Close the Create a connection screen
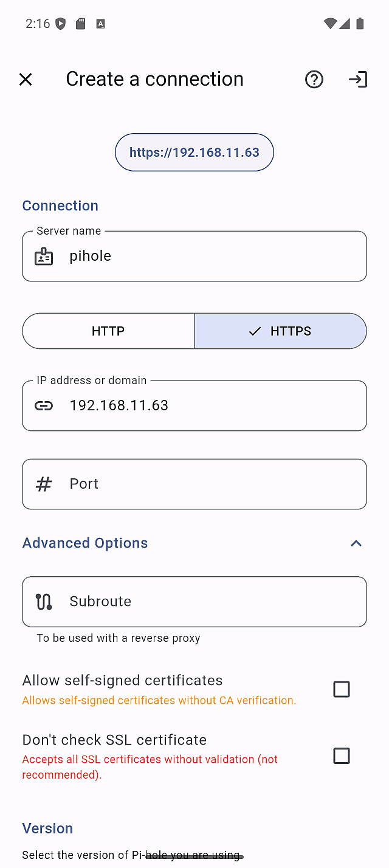 click(x=26, y=80)
